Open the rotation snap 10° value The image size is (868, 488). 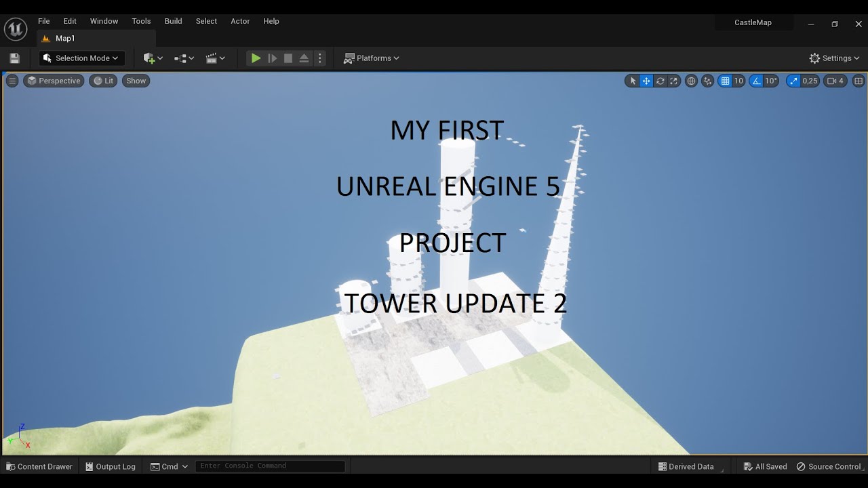click(x=771, y=81)
